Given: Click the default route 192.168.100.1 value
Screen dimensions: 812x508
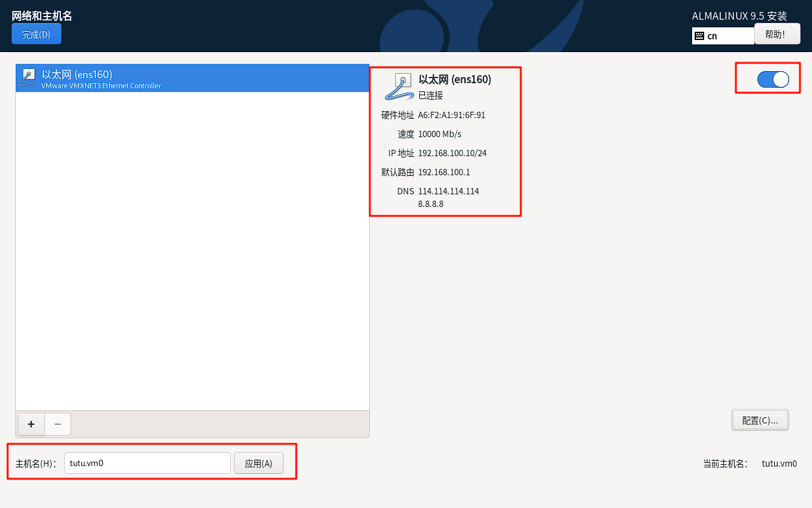Looking at the screenshot, I should 444,172.
